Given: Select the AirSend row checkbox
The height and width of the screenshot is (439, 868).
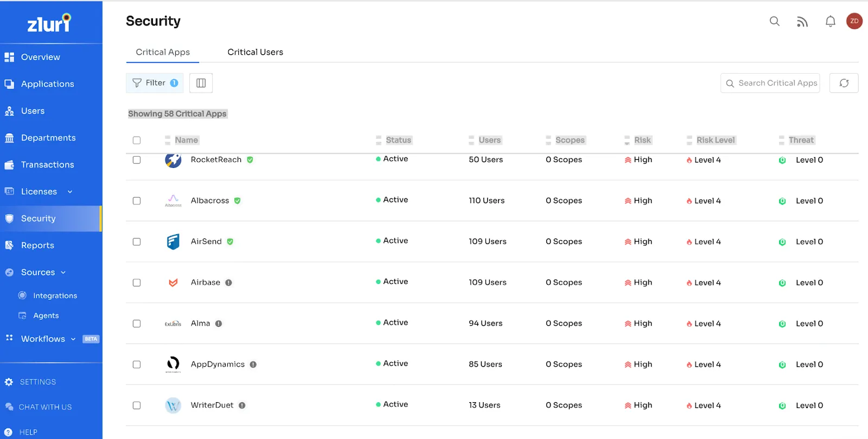Looking at the screenshot, I should tap(137, 242).
